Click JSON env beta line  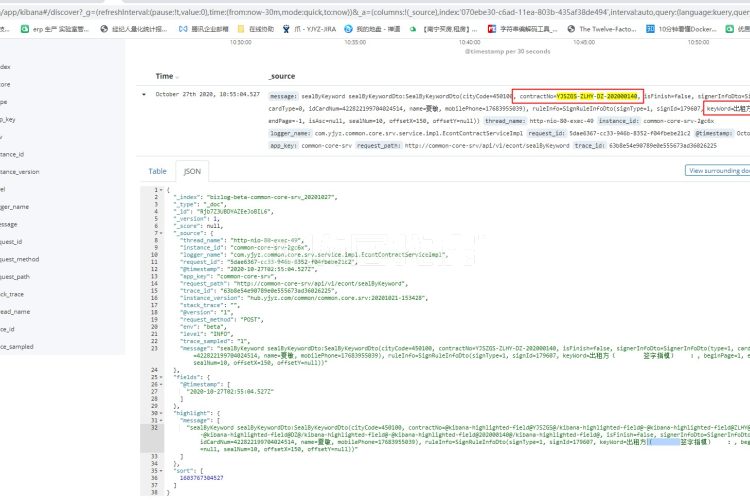pos(201,327)
